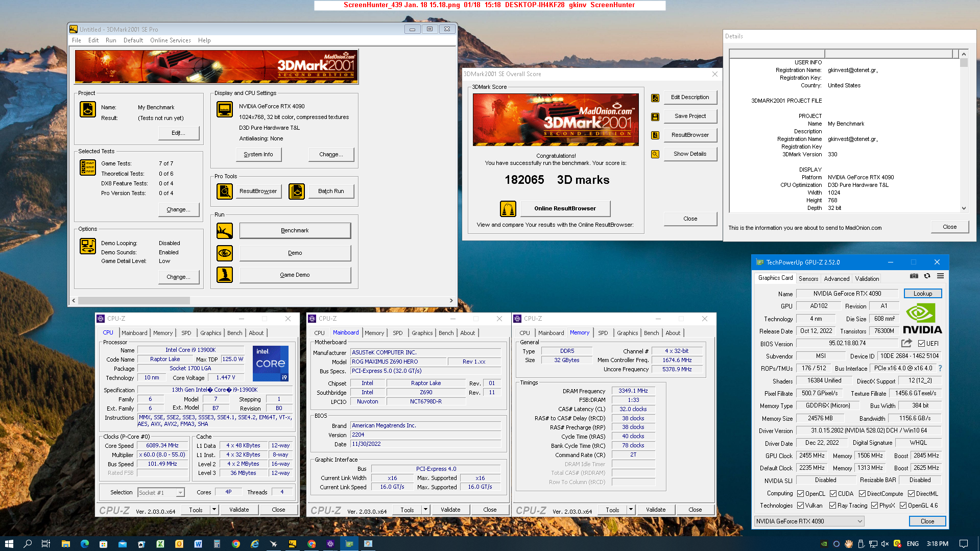Click the Game Demo joystick icon
The image size is (980, 551).
click(x=225, y=275)
